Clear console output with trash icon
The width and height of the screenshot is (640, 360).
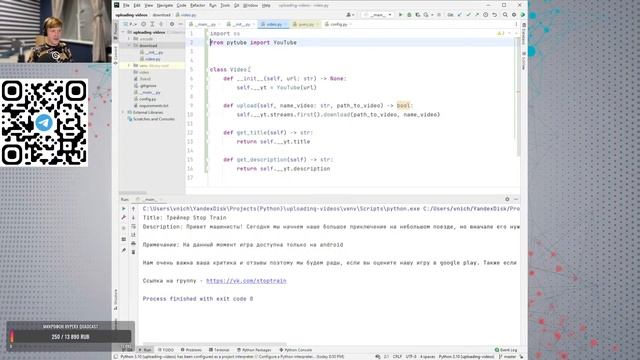[133, 252]
